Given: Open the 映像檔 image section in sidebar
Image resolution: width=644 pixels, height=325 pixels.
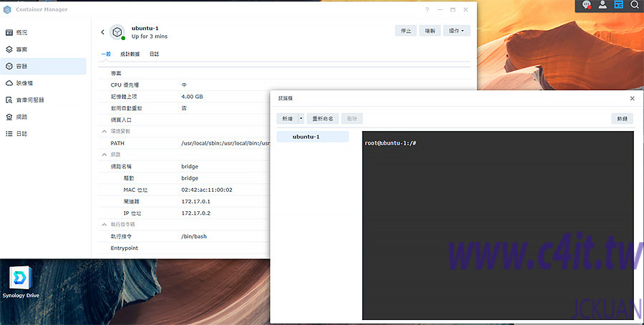Looking at the screenshot, I should tap(43, 83).
